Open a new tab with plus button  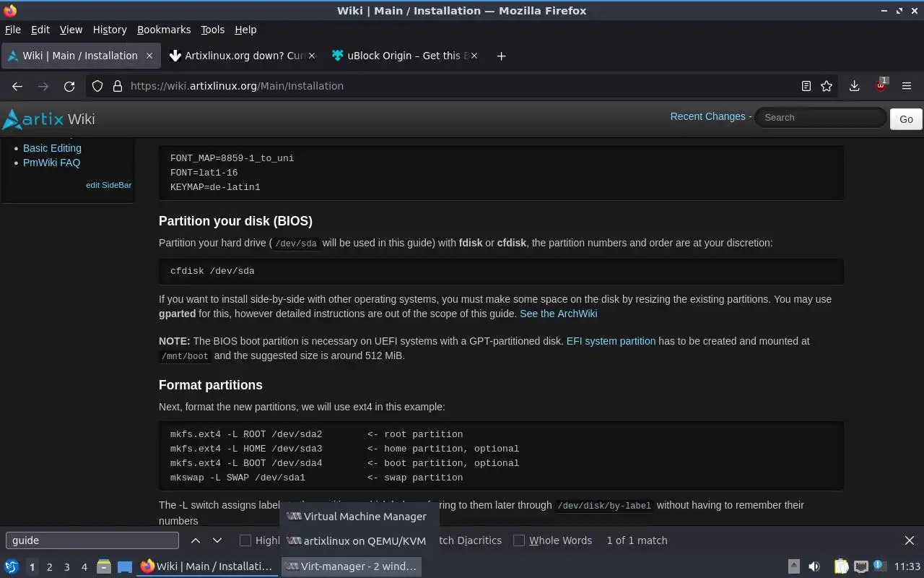click(x=501, y=56)
